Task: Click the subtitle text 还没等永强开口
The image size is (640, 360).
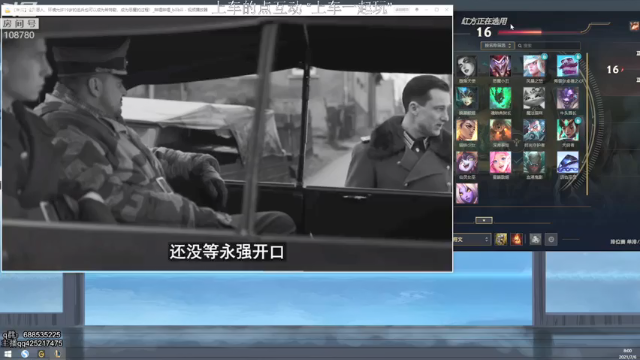Action: coord(227,252)
